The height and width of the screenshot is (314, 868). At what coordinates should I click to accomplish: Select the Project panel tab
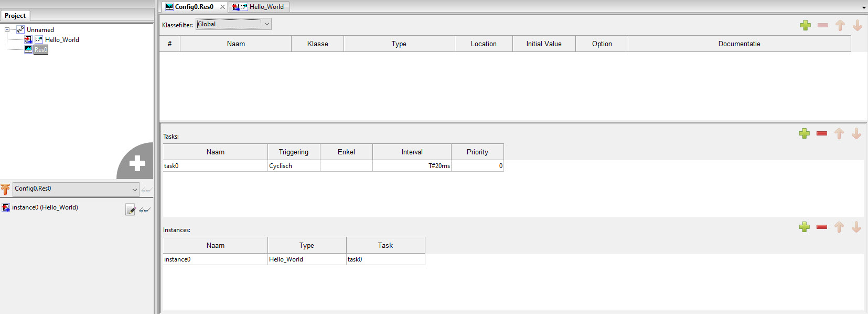15,16
